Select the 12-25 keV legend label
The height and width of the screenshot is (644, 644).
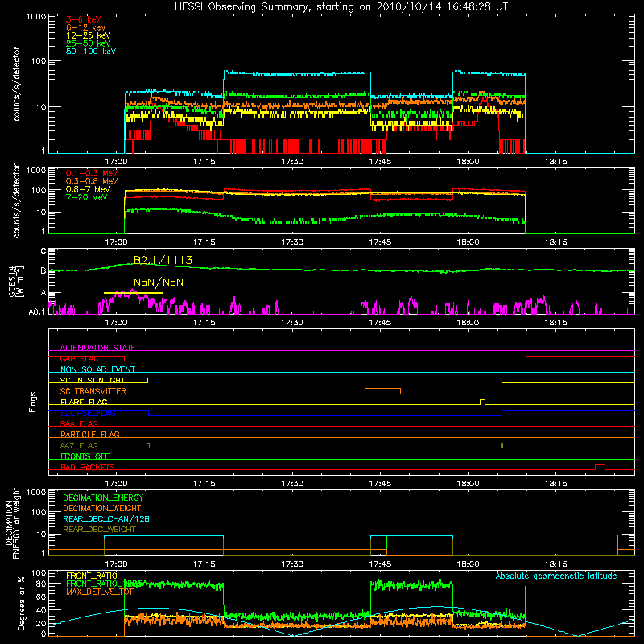tap(89, 35)
